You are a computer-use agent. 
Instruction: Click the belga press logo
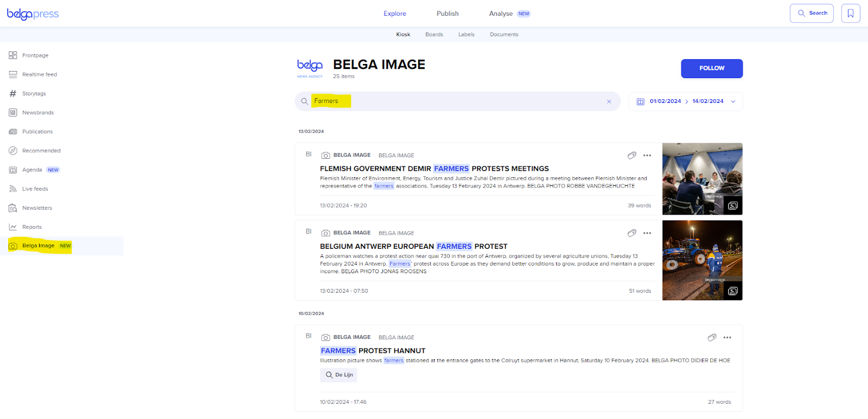(x=33, y=14)
